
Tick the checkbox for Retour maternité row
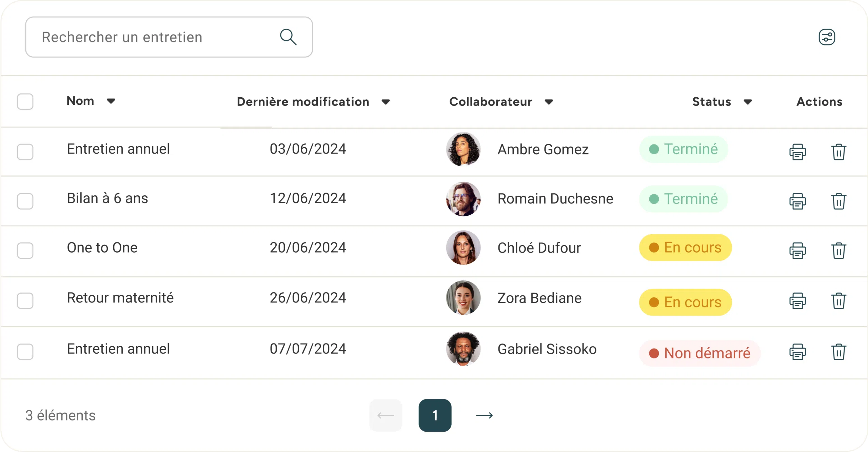point(25,301)
